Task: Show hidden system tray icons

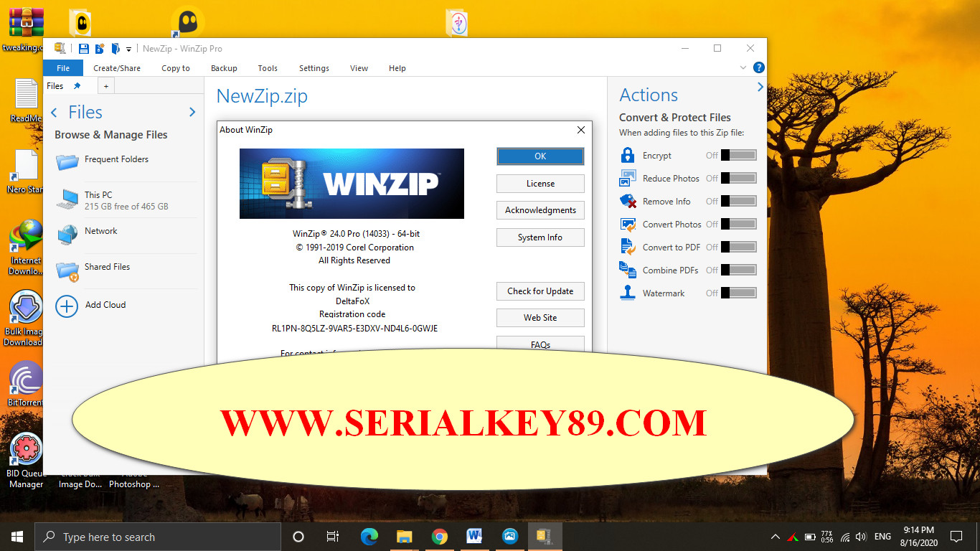Action: point(776,537)
